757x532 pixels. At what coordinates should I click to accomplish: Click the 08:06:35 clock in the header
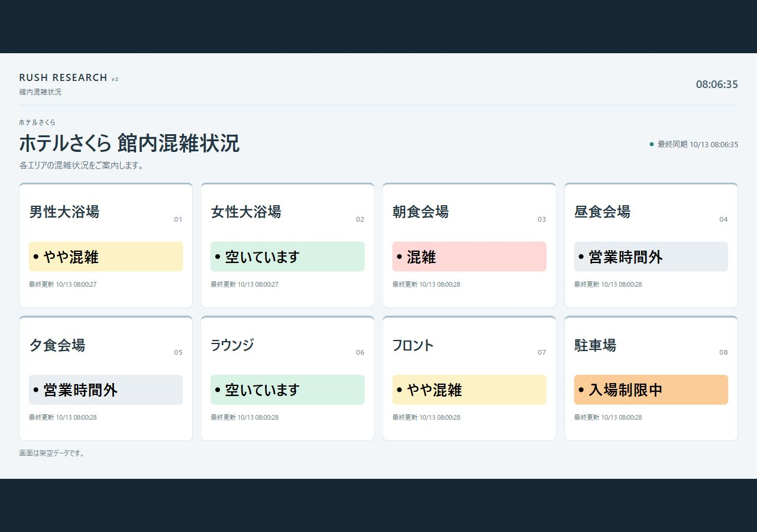tap(717, 85)
